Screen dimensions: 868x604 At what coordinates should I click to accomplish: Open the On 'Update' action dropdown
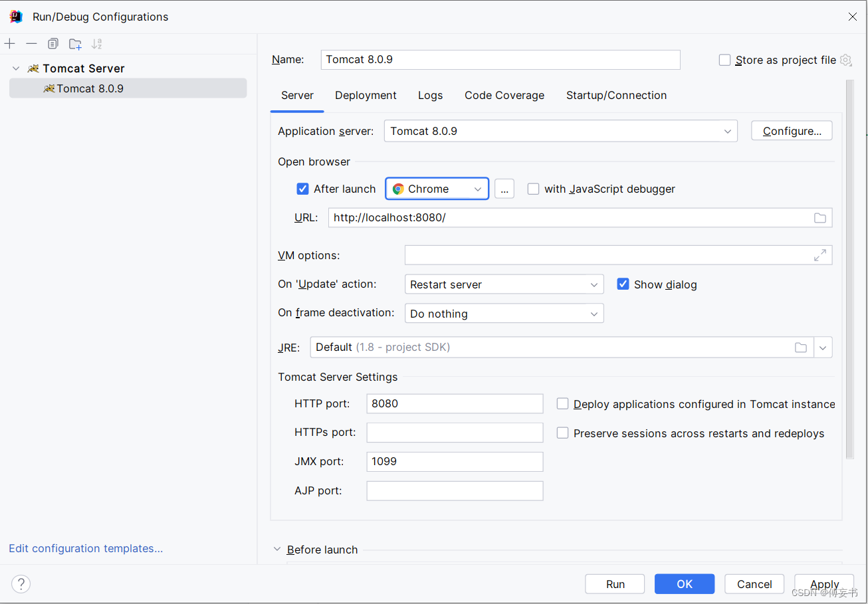[504, 284]
